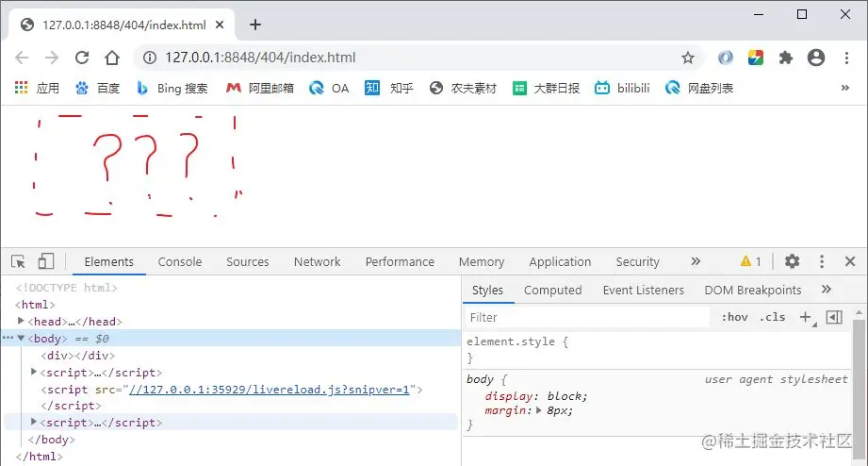
Task: Collapse the body element node
Action: [21, 338]
